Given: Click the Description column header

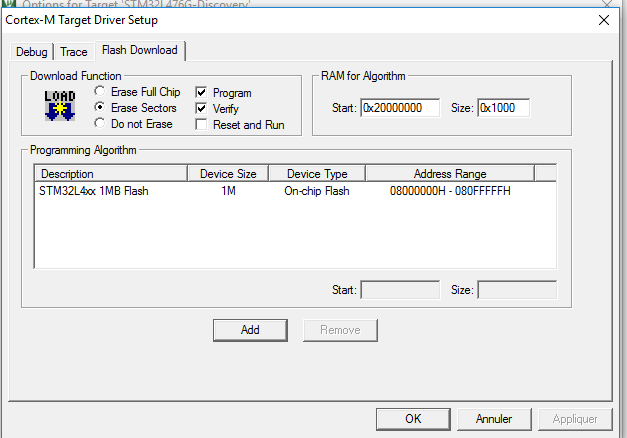Looking at the screenshot, I should coord(112,174).
